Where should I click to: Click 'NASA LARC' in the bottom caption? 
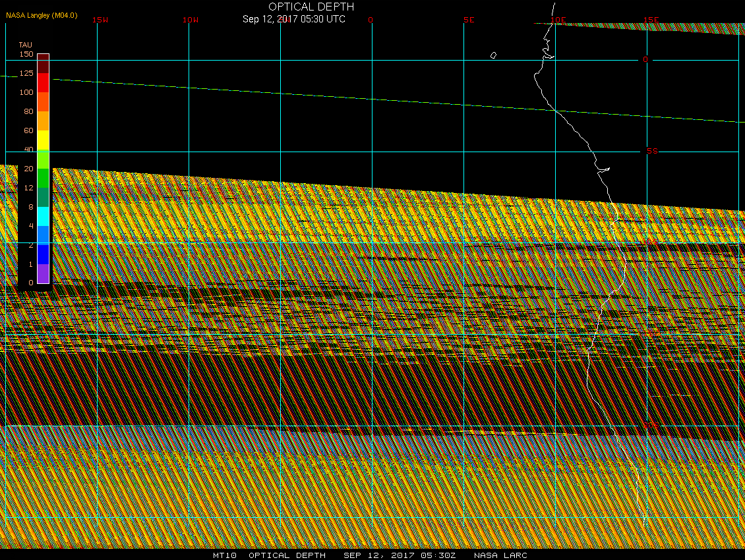(501, 555)
